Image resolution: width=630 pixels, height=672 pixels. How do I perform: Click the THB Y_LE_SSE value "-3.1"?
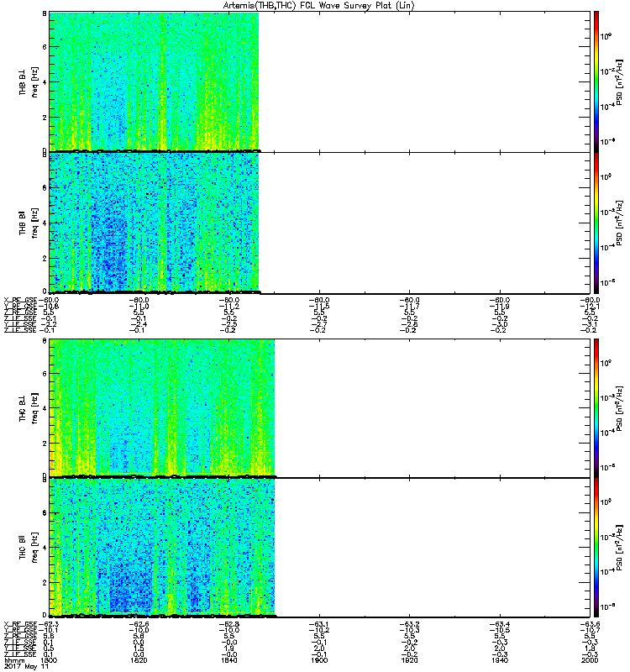(590, 325)
